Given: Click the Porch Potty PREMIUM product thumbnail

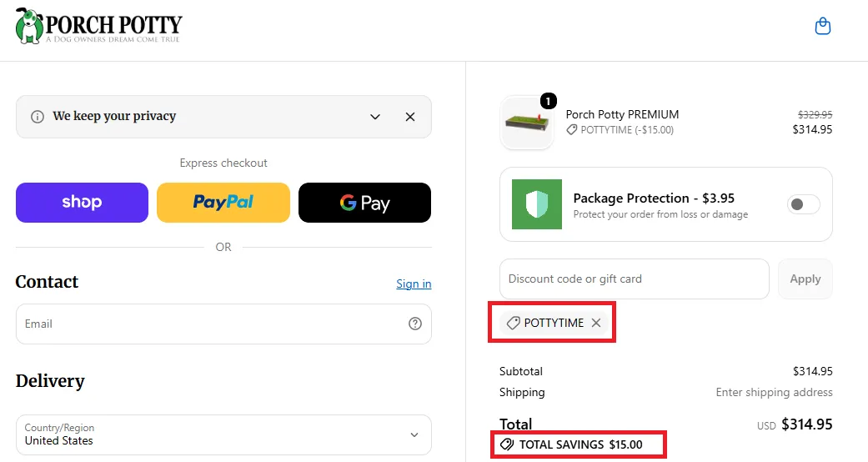Looking at the screenshot, I should point(527,123).
